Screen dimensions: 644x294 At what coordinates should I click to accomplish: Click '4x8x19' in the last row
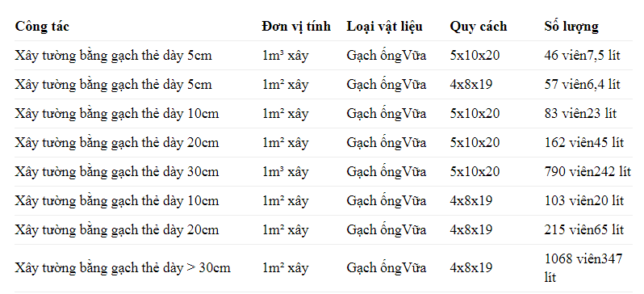(470, 268)
